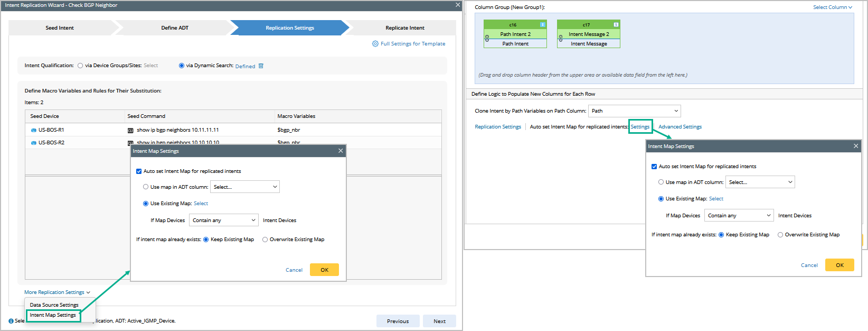Image resolution: width=868 pixels, height=331 pixels.
Task: Click the CLI icon beside the 10.11.11.11 command
Action: pos(130,130)
